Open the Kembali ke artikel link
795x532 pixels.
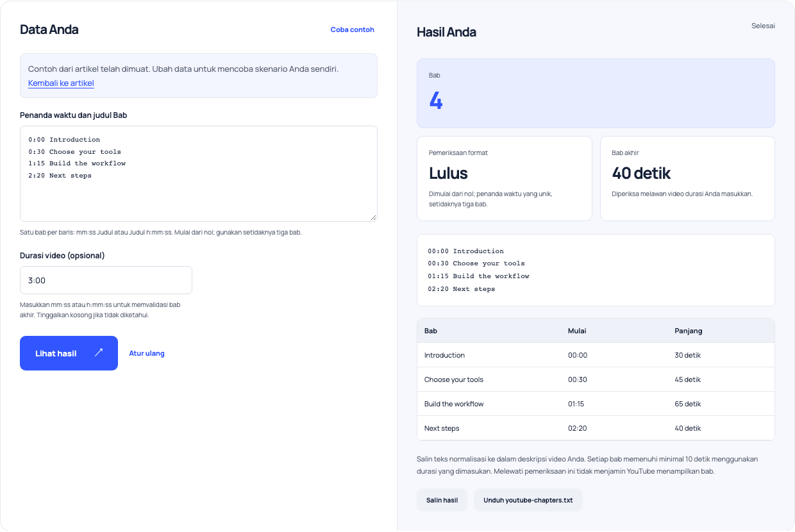[x=61, y=83]
